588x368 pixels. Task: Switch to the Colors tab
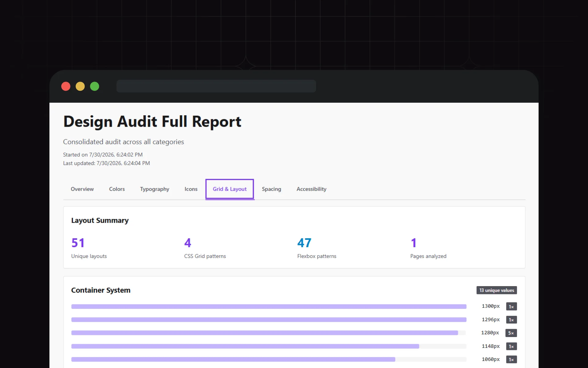coord(117,189)
